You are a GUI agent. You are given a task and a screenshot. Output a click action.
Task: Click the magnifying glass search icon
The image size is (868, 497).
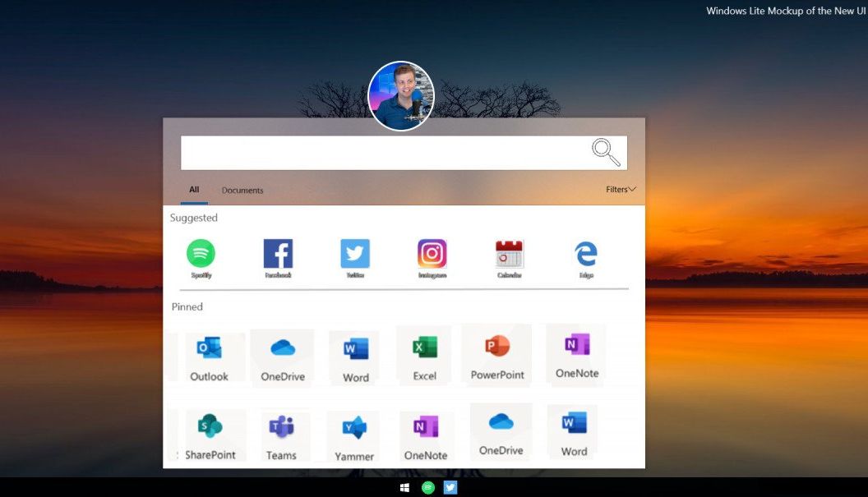pos(606,152)
